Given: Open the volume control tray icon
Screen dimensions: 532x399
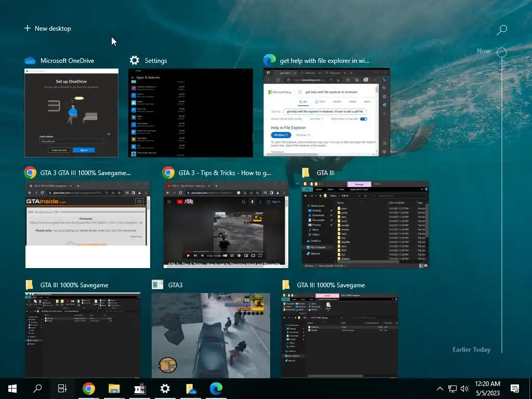Looking at the screenshot, I should (464, 389).
